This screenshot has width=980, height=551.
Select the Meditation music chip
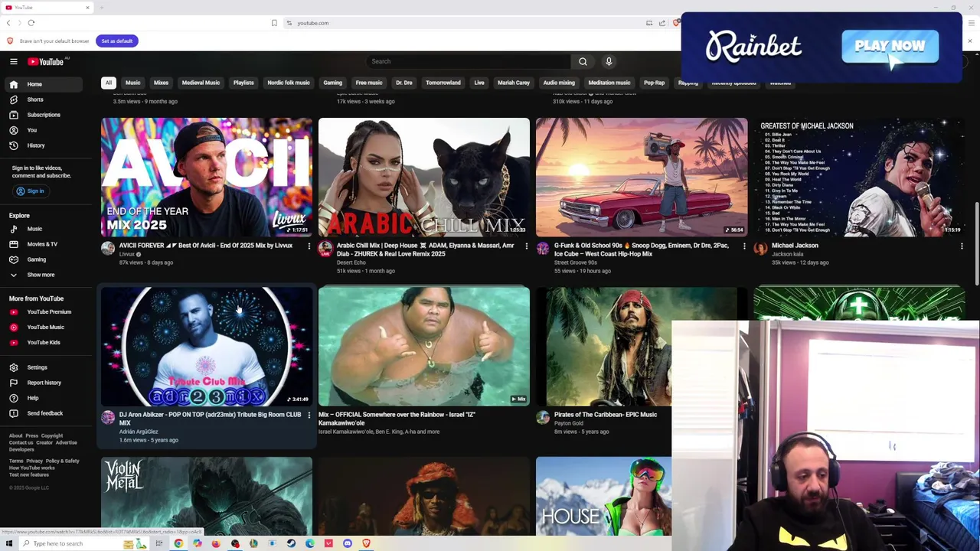(x=609, y=83)
